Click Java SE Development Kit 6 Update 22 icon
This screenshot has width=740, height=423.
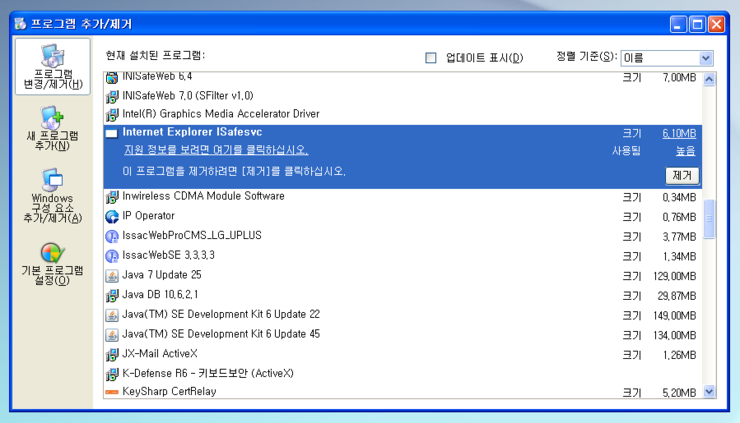[x=112, y=315]
